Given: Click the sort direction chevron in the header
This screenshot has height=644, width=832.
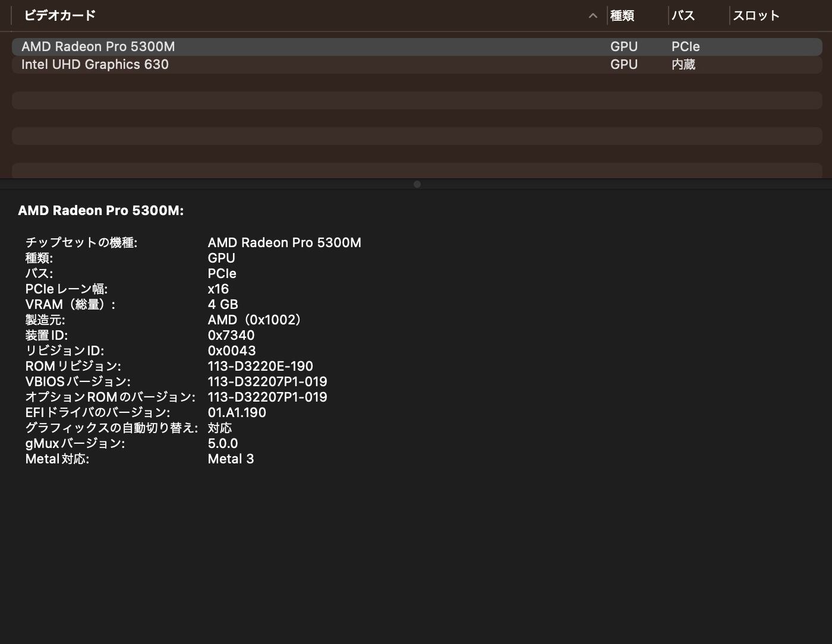Looking at the screenshot, I should (593, 16).
